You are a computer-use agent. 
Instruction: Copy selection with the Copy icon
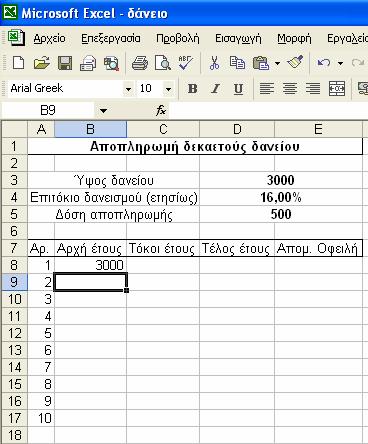(237, 62)
